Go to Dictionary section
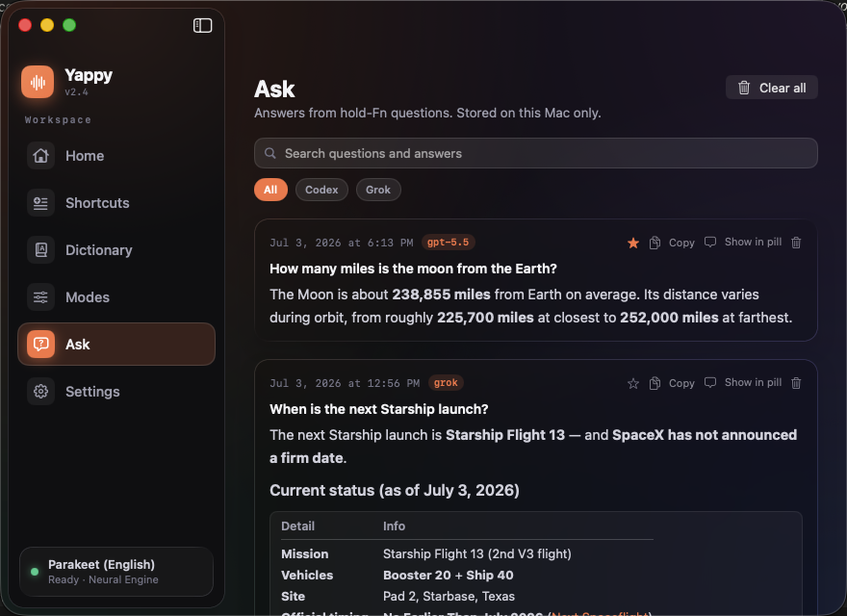Screen dimensions: 847x616 116,249
